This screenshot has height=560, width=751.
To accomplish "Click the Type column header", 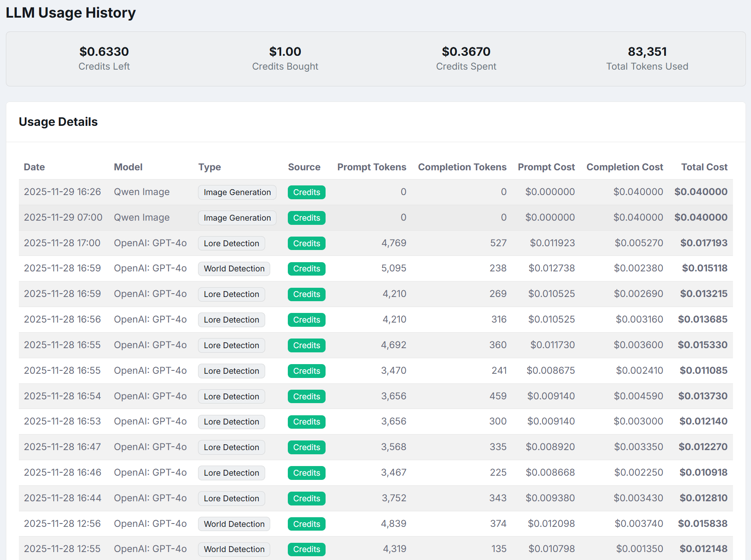I will (x=210, y=167).
